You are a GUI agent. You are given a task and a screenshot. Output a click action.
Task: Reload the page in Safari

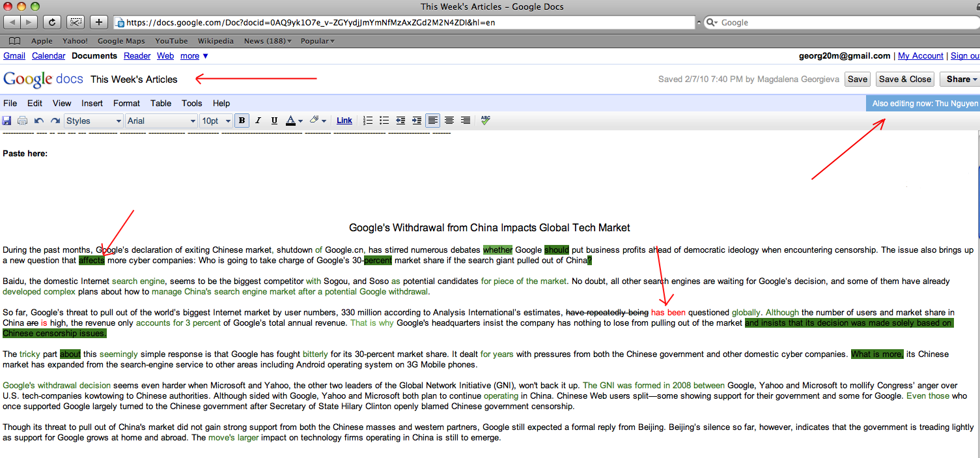pyautogui.click(x=53, y=22)
